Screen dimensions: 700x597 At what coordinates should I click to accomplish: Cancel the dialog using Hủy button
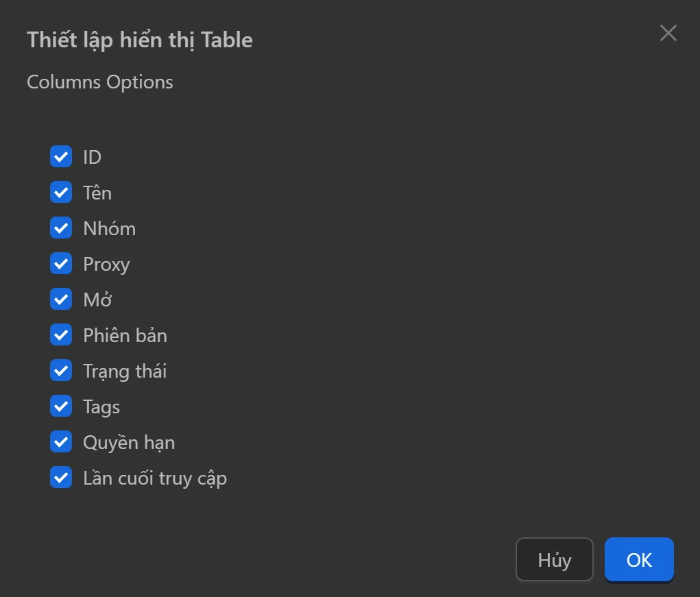(x=554, y=559)
